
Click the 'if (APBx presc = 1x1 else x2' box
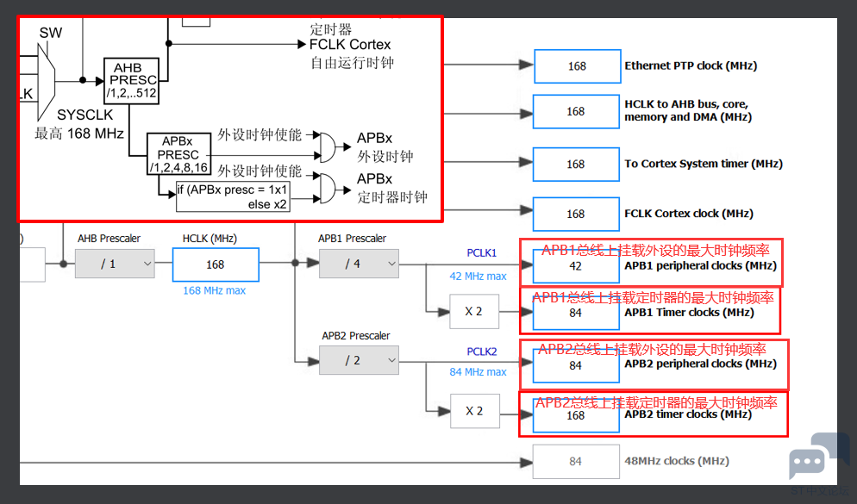(233, 196)
